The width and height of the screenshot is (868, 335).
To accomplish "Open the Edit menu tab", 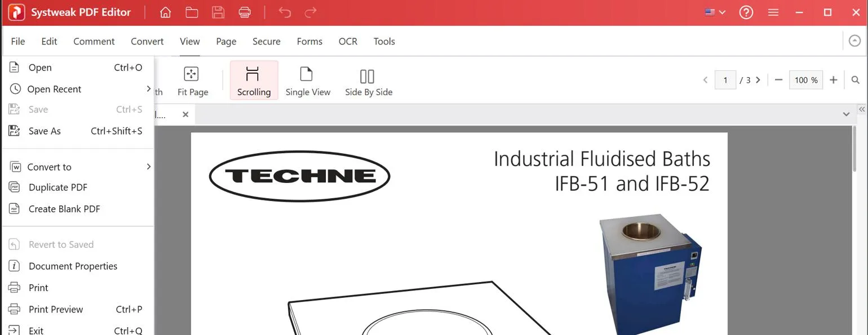I will [49, 41].
